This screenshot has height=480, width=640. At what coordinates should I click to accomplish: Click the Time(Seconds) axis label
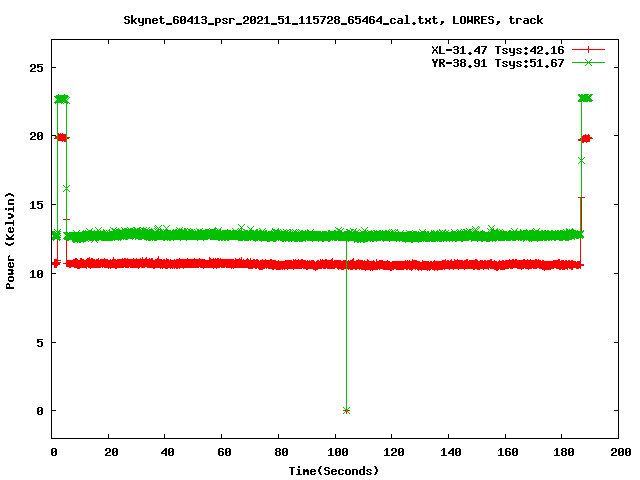[333, 471]
